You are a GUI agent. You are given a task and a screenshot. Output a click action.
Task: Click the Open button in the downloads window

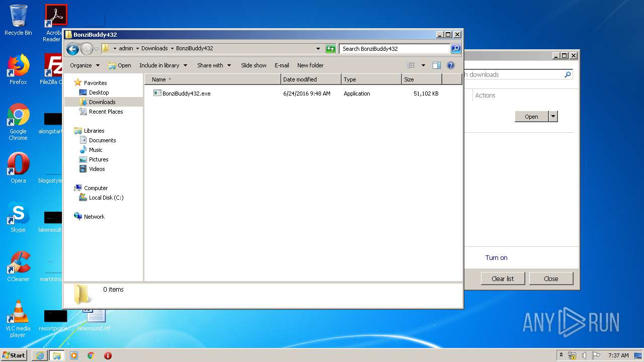(531, 117)
